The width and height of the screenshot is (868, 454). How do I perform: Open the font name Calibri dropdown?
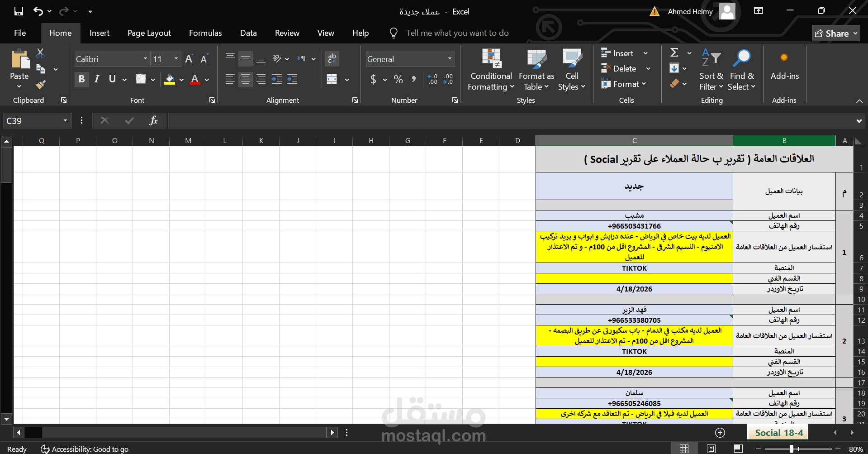(x=145, y=59)
